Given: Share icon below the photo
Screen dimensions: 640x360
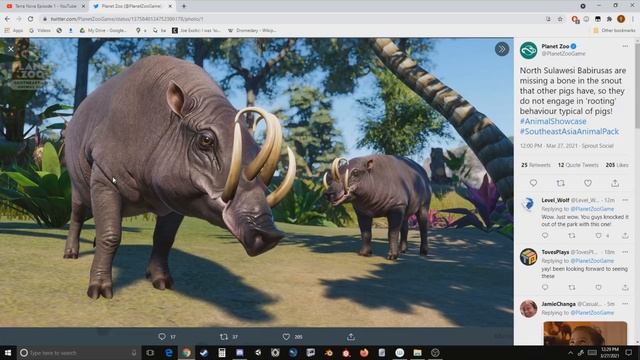Looking at the screenshot, I should (x=351, y=337).
